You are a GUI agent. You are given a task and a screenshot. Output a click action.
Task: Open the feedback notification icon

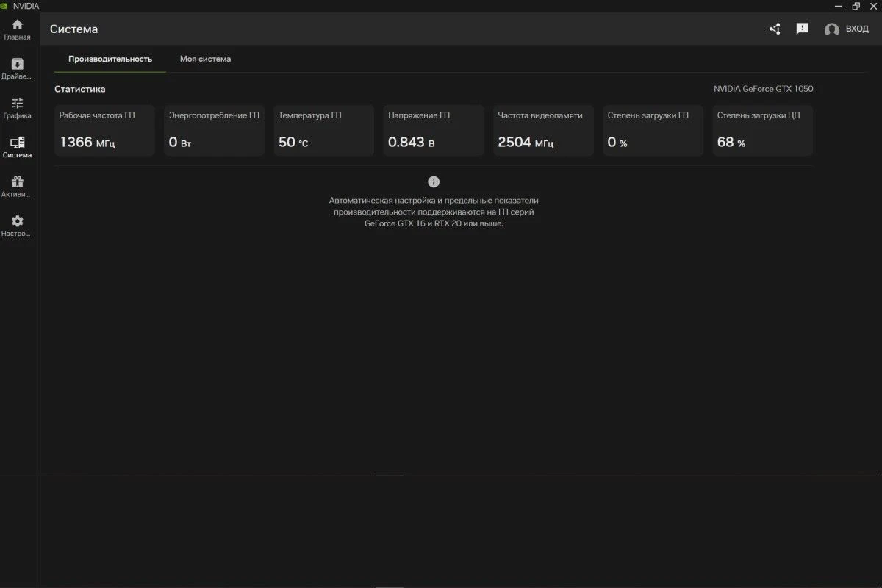[803, 29]
